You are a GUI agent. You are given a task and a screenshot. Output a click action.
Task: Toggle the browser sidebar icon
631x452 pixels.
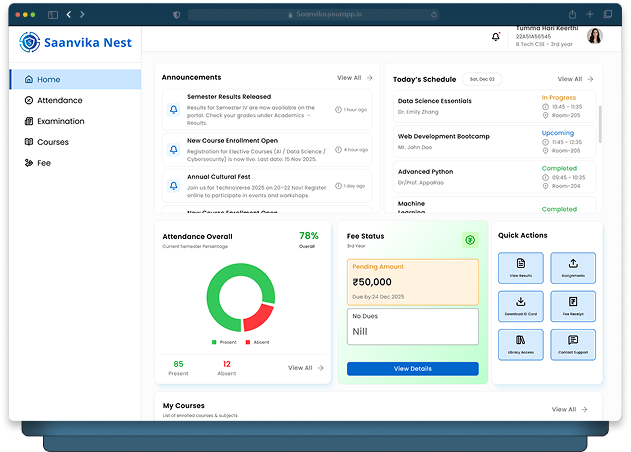point(53,15)
